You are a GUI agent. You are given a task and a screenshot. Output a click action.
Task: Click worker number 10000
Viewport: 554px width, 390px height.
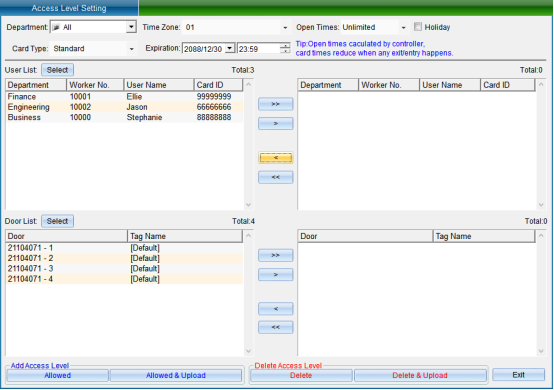point(80,117)
